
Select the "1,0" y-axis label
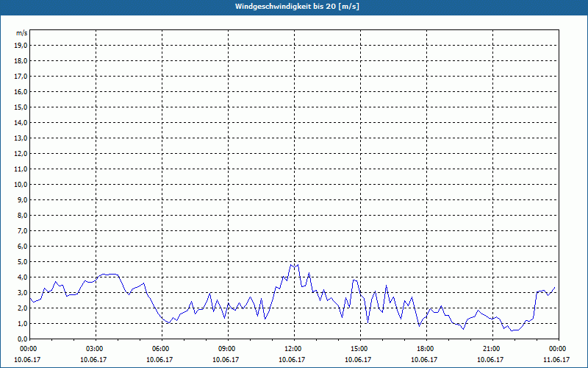pos(22,323)
